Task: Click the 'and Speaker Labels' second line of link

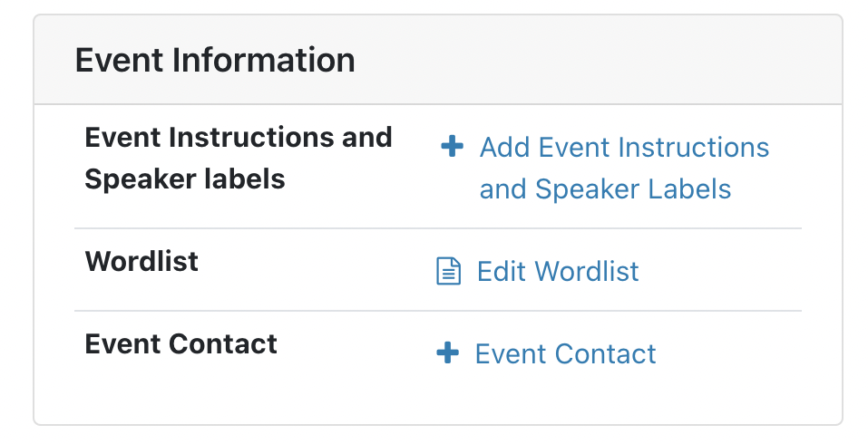Action: coord(605,189)
